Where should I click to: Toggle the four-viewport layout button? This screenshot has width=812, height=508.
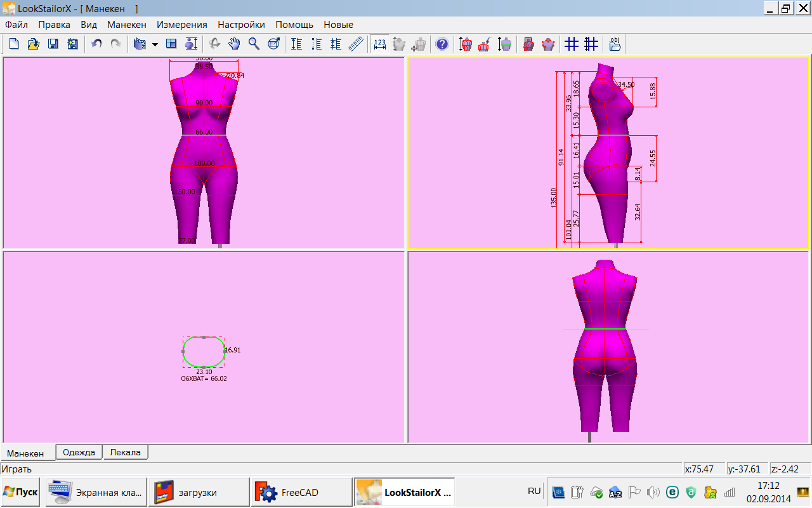click(171, 44)
